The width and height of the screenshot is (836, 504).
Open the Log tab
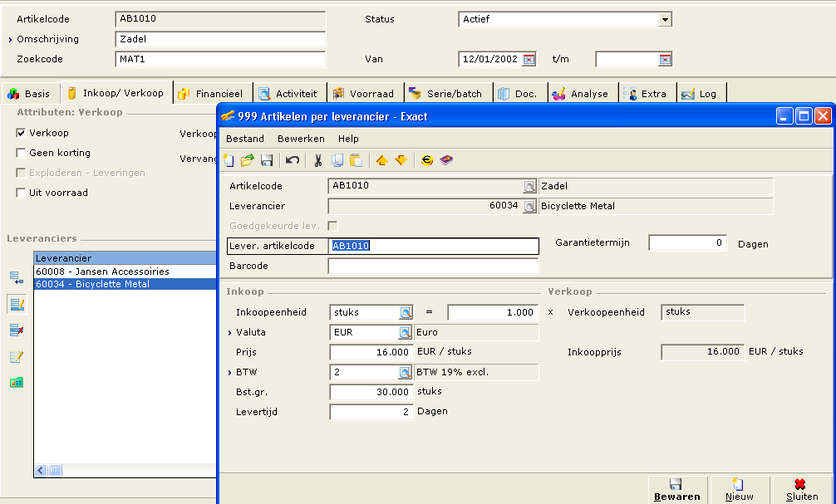point(701,93)
